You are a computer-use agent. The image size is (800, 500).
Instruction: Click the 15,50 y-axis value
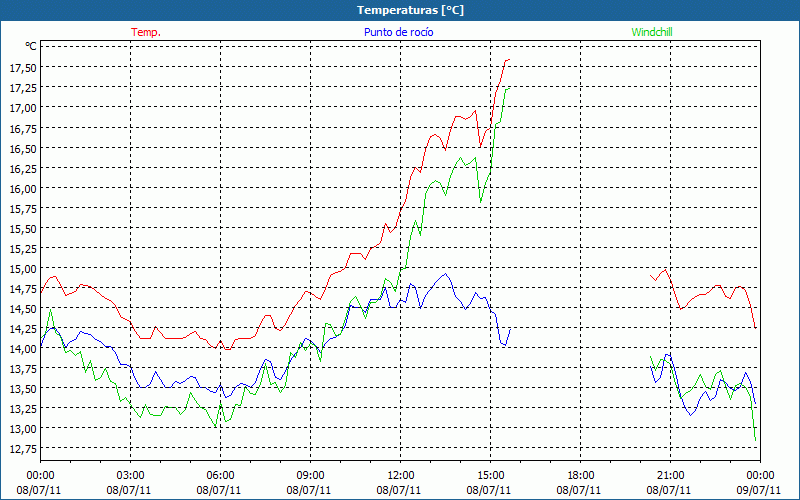coord(23,229)
